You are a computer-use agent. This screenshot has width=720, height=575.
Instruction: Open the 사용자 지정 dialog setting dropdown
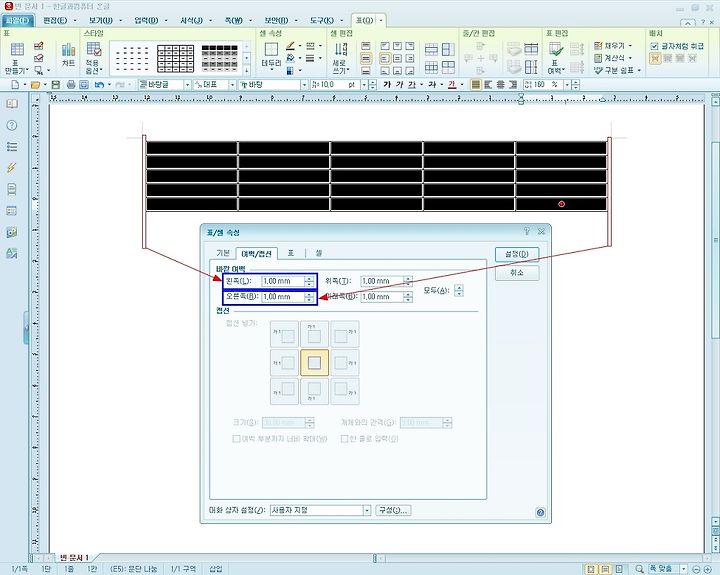point(366,510)
